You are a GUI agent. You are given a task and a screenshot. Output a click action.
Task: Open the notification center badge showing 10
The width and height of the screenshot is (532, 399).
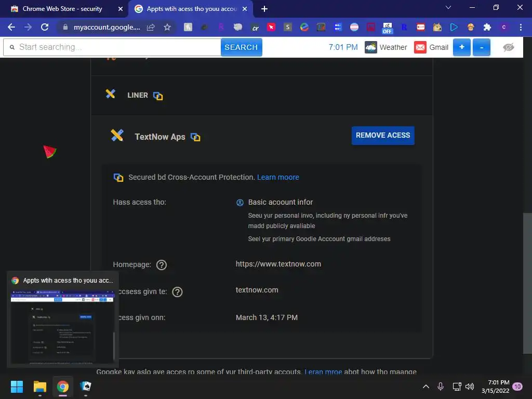click(517, 387)
